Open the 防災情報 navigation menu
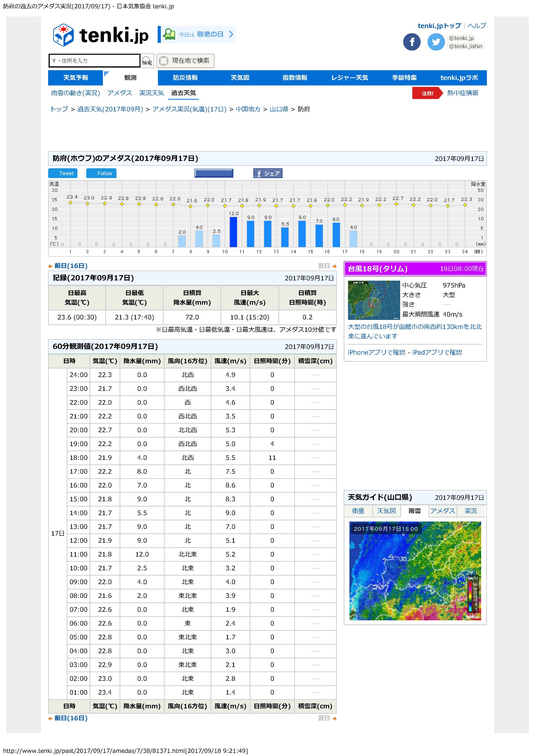The width and height of the screenshot is (535, 756). [x=185, y=78]
